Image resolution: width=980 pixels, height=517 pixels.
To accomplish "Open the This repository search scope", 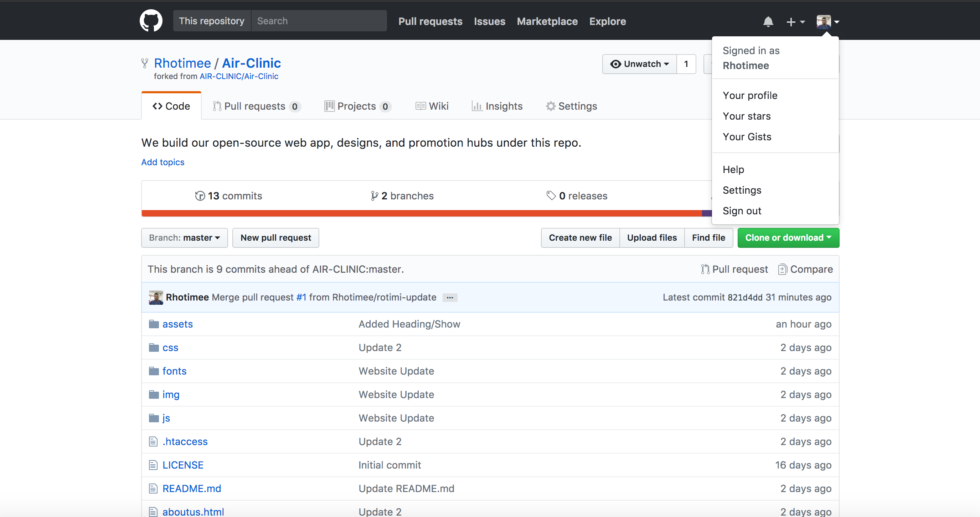I will pyautogui.click(x=212, y=21).
